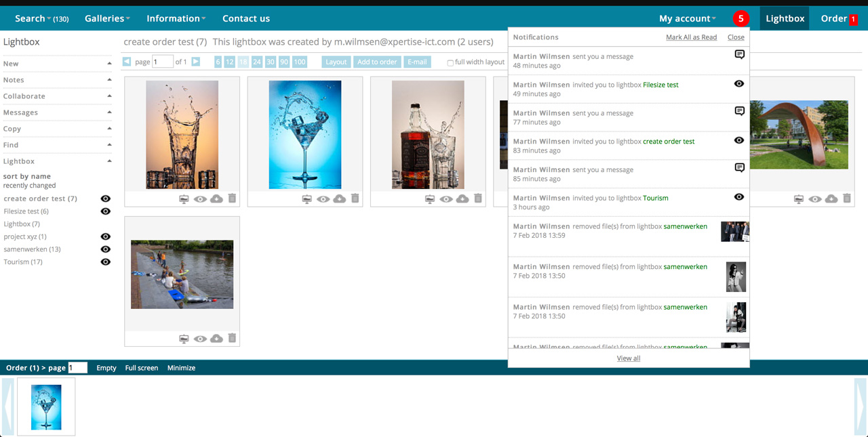The image size is (868, 437).
Task: Toggle eye icon for Tourism lightbox
Action: point(105,262)
